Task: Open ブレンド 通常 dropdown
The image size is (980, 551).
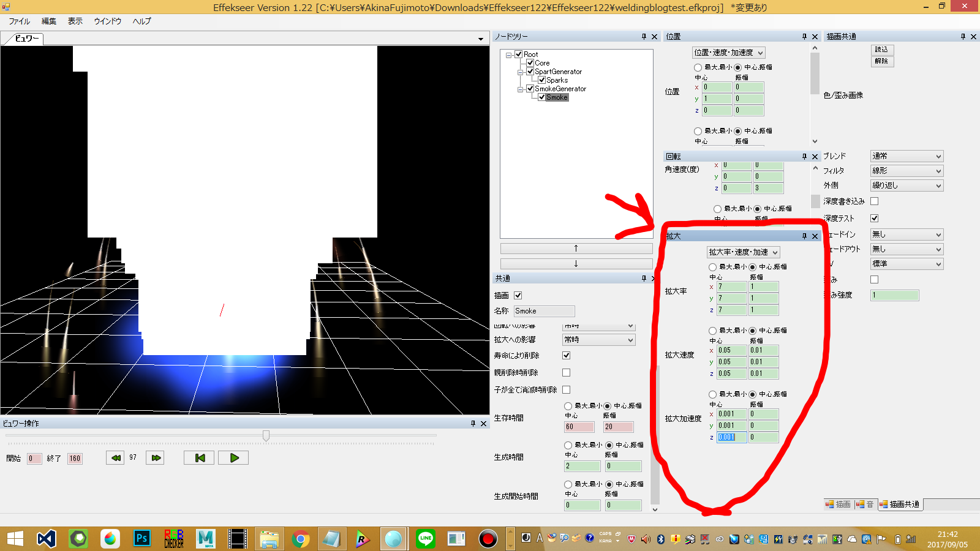Action: click(907, 156)
